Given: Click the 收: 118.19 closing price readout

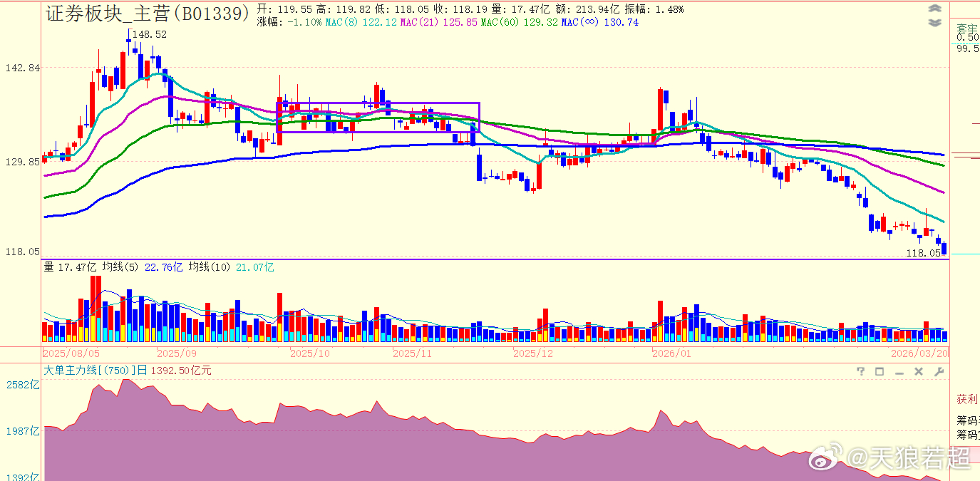Looking at the screenshot, I should coord(462,9).
